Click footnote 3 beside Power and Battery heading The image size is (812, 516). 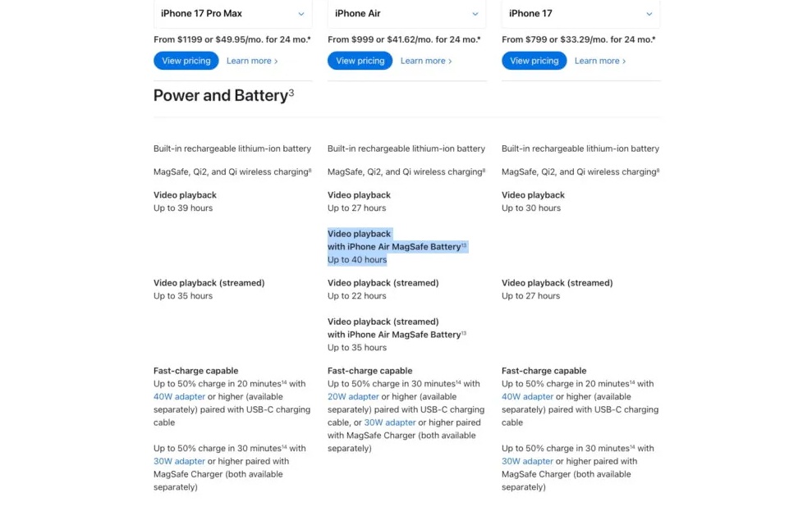[x=291, y=93]
